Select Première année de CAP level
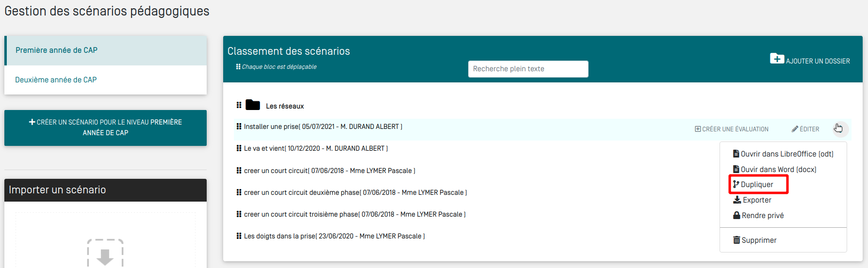Viewport: 868px width, 268px height. [x=57, y=50]
